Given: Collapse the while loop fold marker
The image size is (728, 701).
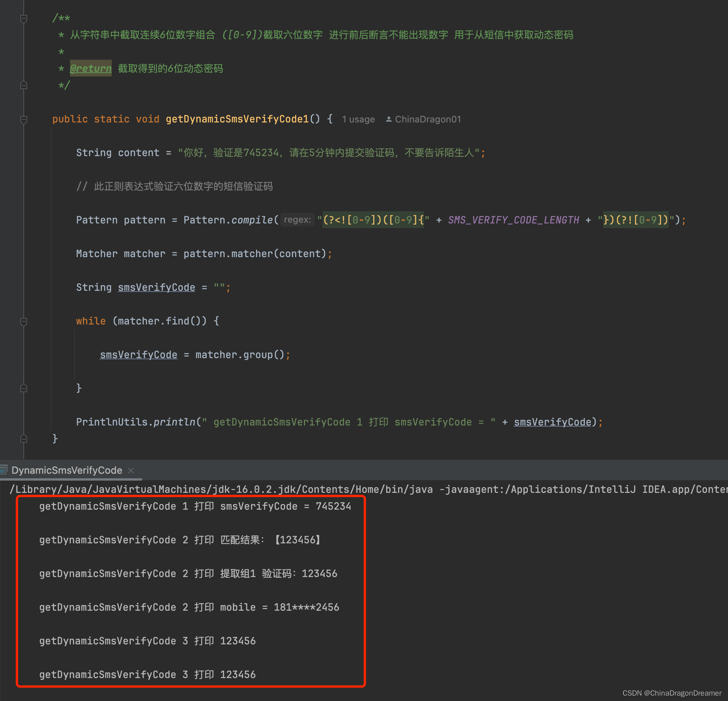Looking at the screenshot, I should point(24,321).
